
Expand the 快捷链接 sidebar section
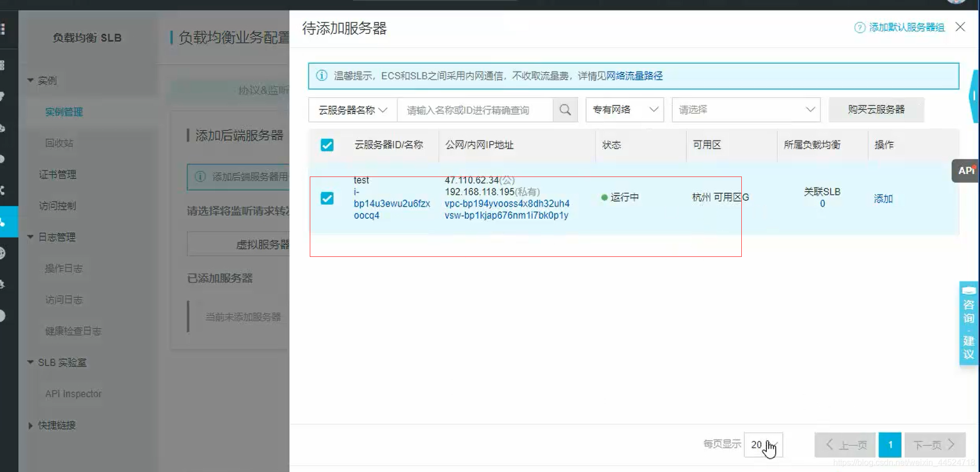click(x=30, y=425)
